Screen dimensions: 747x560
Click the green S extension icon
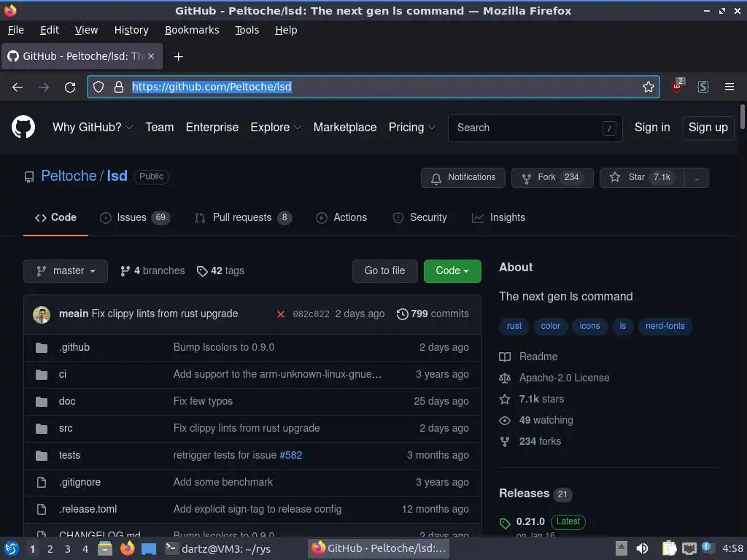point(703,87)
